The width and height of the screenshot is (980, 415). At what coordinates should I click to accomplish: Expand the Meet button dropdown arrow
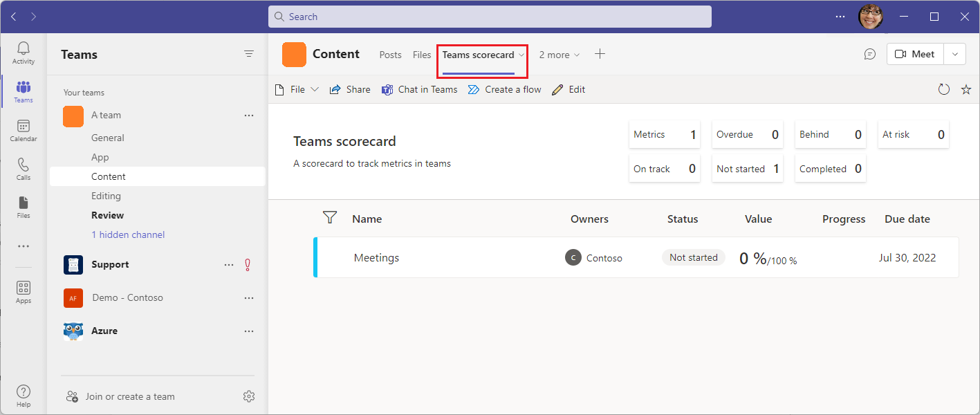(955, 54)
